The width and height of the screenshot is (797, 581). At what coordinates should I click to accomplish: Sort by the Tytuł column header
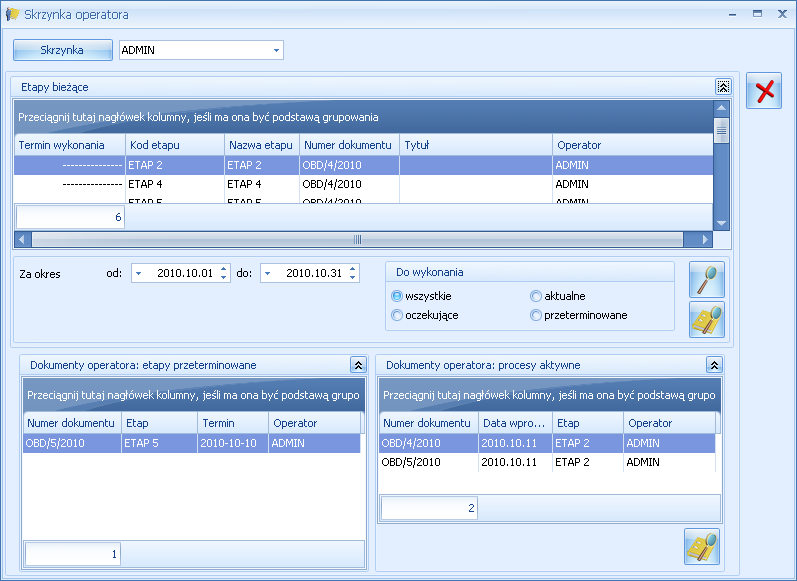476,145
